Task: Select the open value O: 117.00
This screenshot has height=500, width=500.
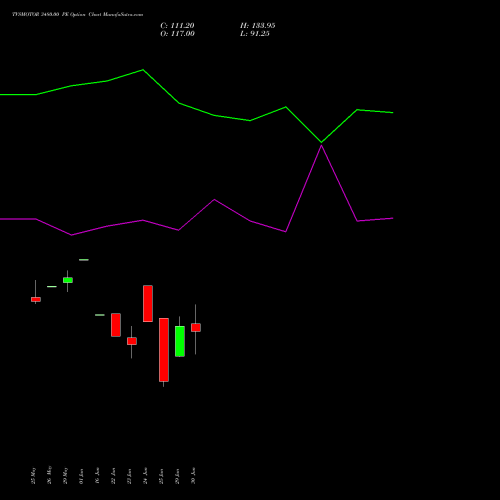Action: coord(177,34)
